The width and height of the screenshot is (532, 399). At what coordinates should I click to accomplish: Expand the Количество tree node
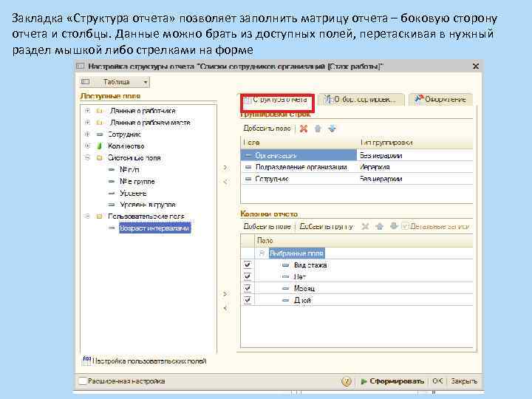pyautogui.click(x=87, y=146)
